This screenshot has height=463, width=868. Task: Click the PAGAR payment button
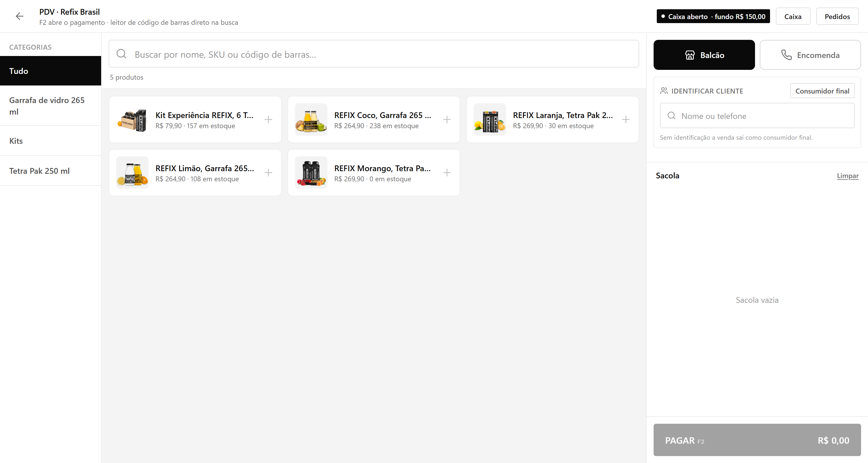click(757, 440)
